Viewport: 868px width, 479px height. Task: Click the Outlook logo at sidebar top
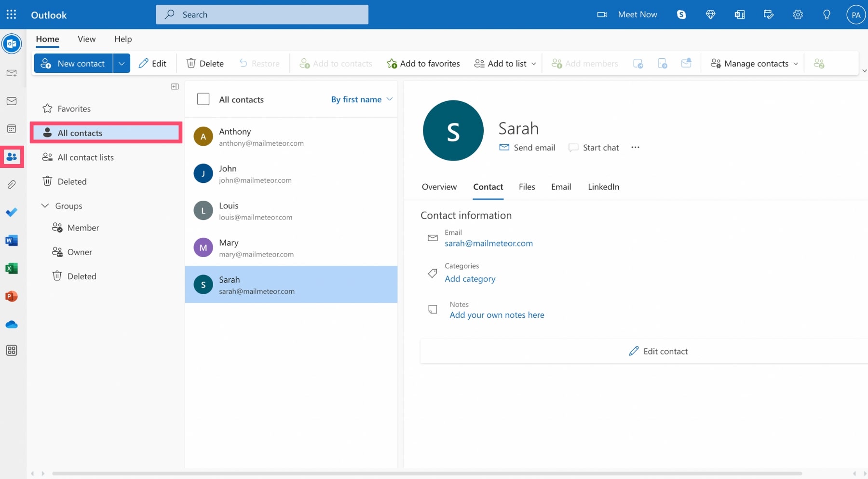(12, 44)
